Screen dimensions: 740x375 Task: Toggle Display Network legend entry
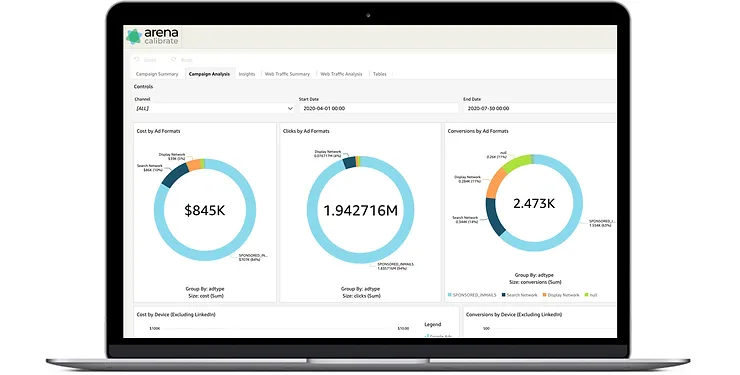point(561,295)
